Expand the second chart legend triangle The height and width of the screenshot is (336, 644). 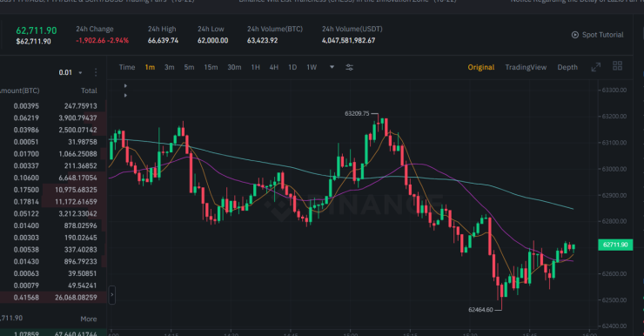coord(125,95)
